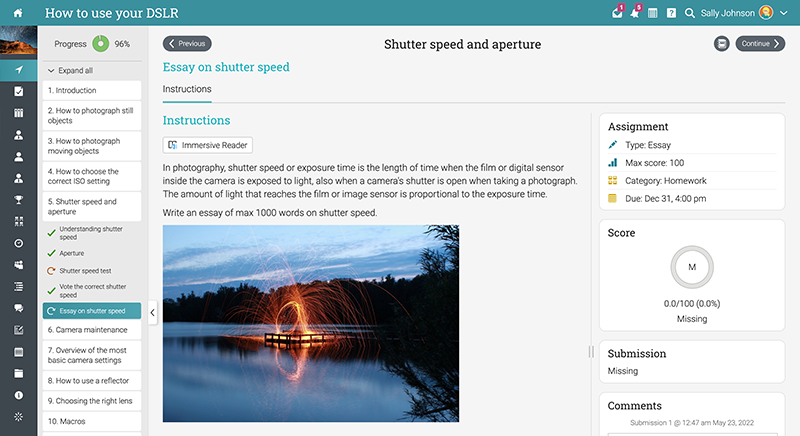Open the calendar icon in top bar
800x436 pixels.
(x=653, y=13)
